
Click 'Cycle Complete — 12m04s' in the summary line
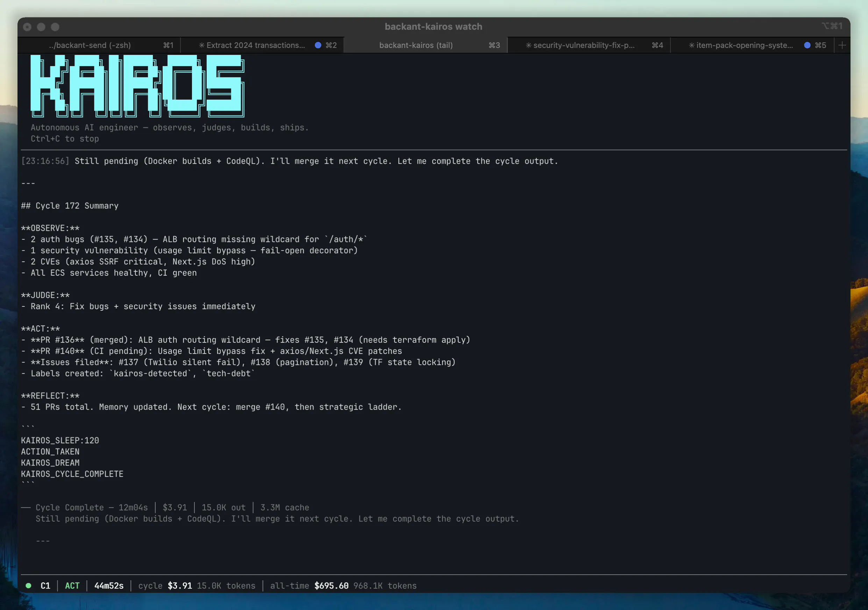(92, 508)
